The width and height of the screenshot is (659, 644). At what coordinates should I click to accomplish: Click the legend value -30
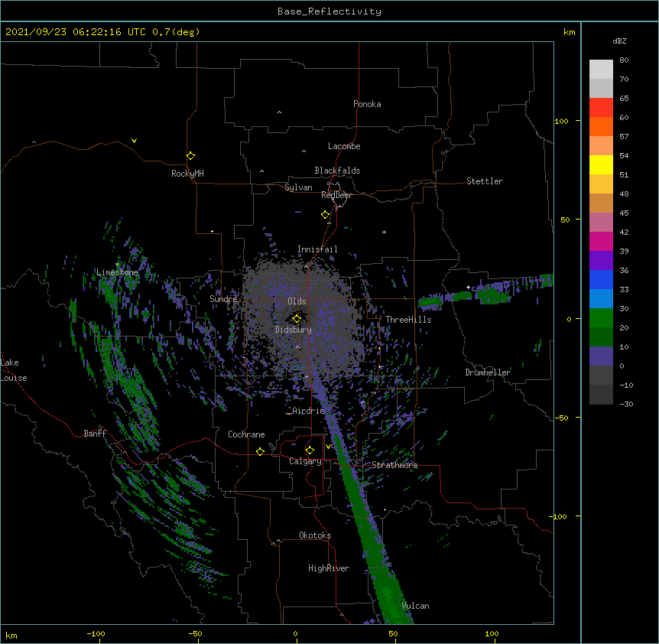click(x=626, y=404)
